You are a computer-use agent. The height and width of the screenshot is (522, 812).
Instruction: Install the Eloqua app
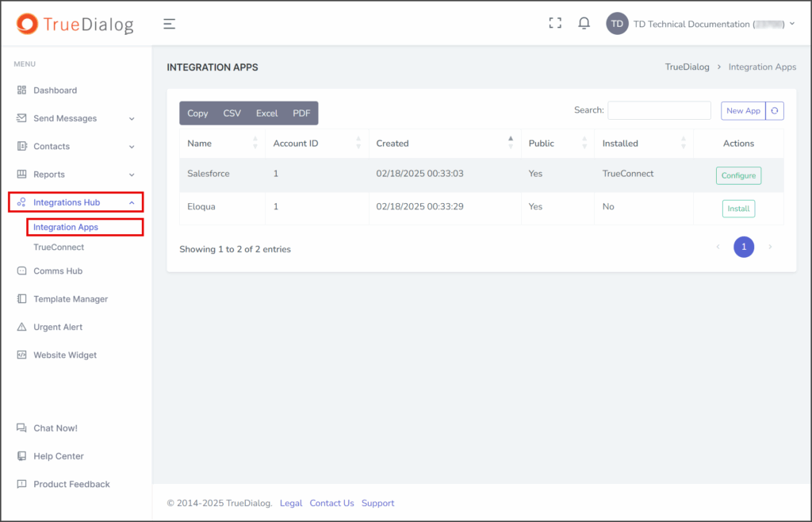(x=738, y=209)
